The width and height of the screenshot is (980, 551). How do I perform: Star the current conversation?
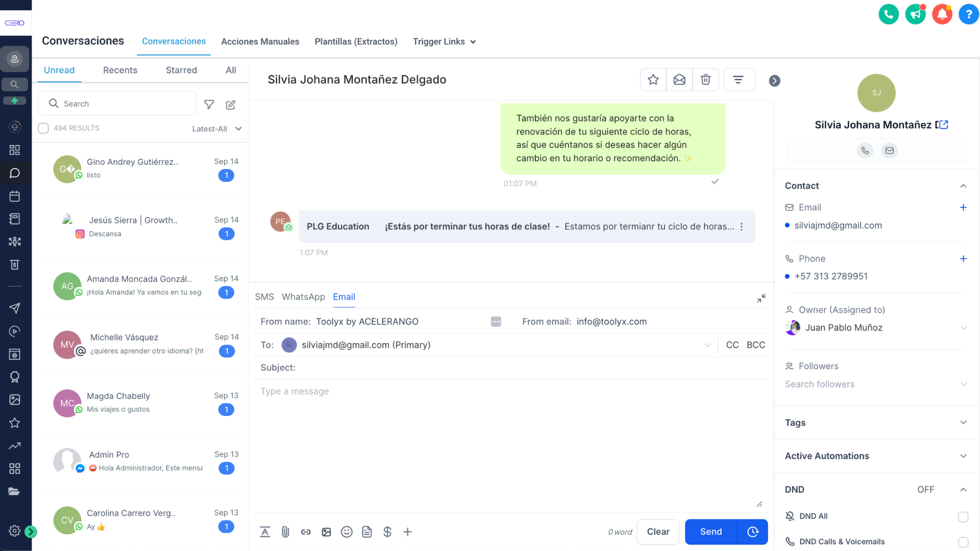point(653,80)
